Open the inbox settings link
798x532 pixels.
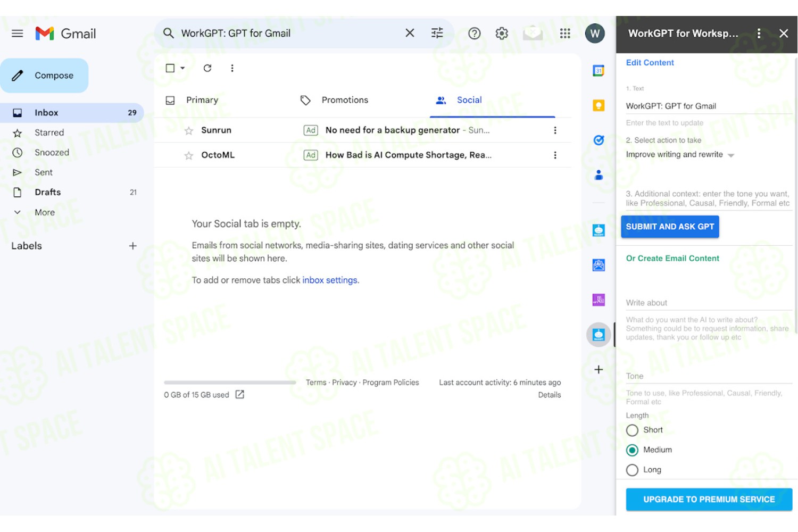coord(330,280)
